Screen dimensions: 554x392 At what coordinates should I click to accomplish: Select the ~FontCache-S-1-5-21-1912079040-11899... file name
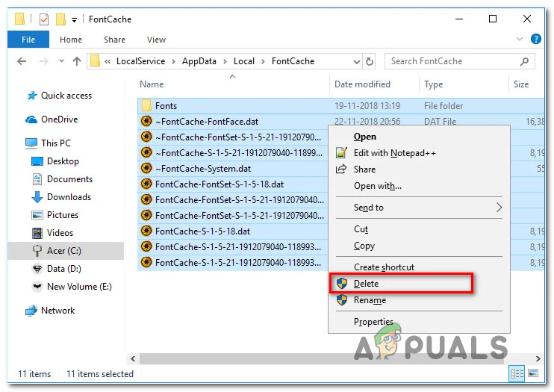coord(239,153)
